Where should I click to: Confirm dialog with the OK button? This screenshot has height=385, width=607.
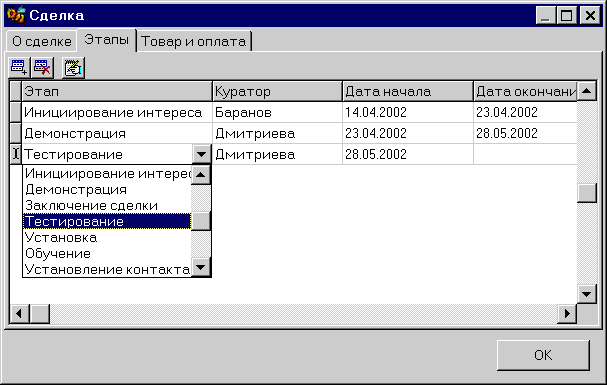point(543,355)
